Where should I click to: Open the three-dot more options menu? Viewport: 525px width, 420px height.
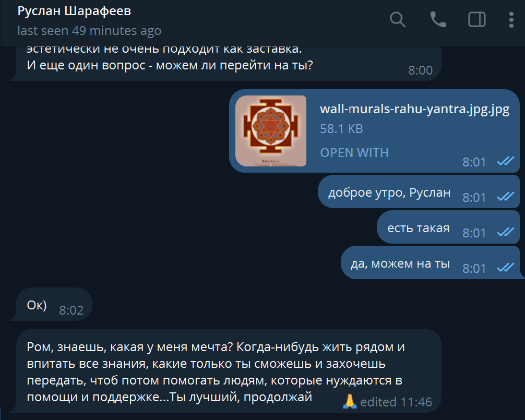point(511,20)
